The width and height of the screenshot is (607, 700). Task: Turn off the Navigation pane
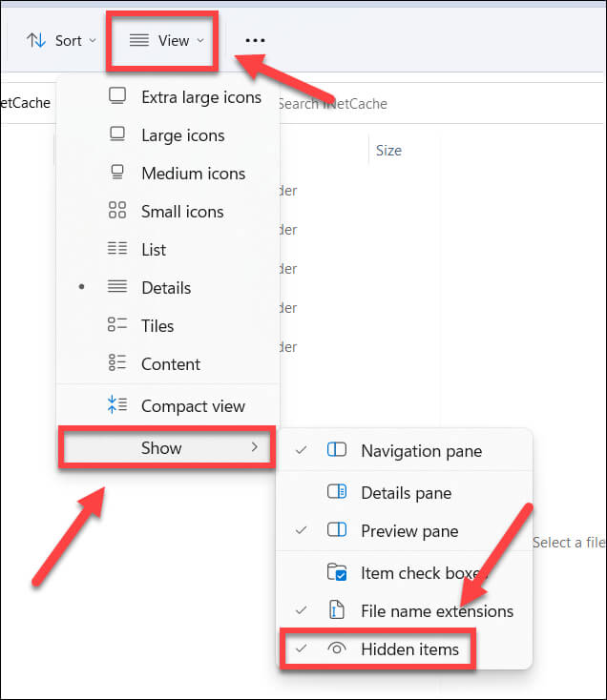point(421,451)
